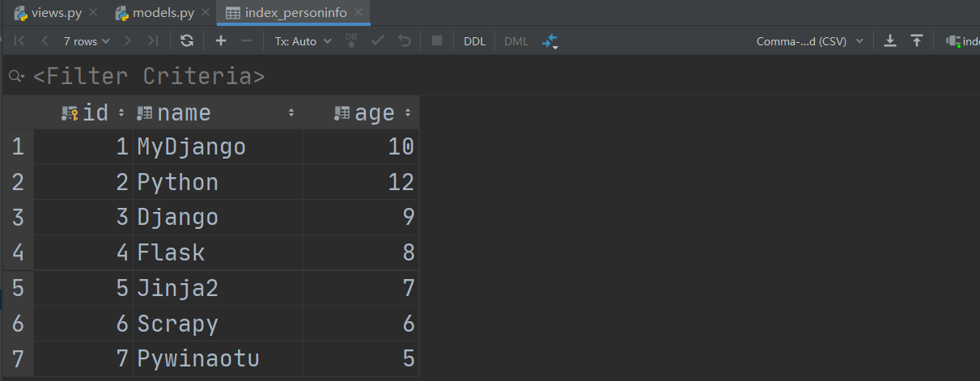Select the Python name cell
This screenshot has height=381, width=980.
[218, 182]
